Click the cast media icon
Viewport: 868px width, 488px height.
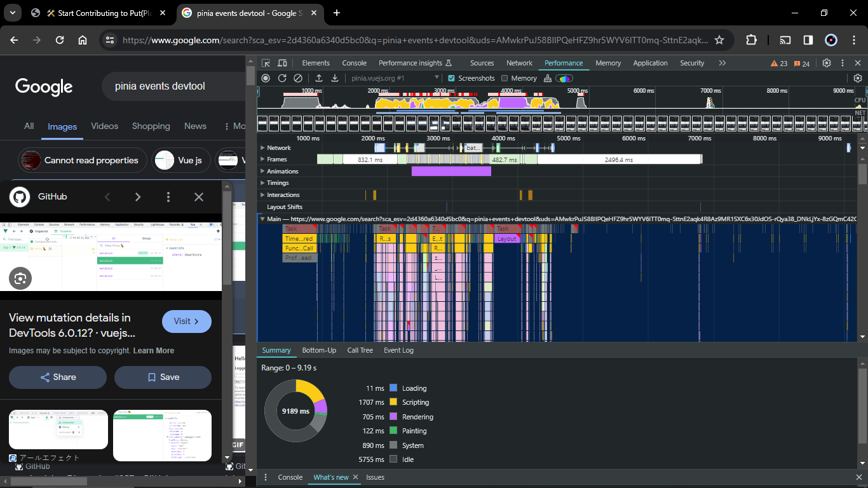(785, 40)
